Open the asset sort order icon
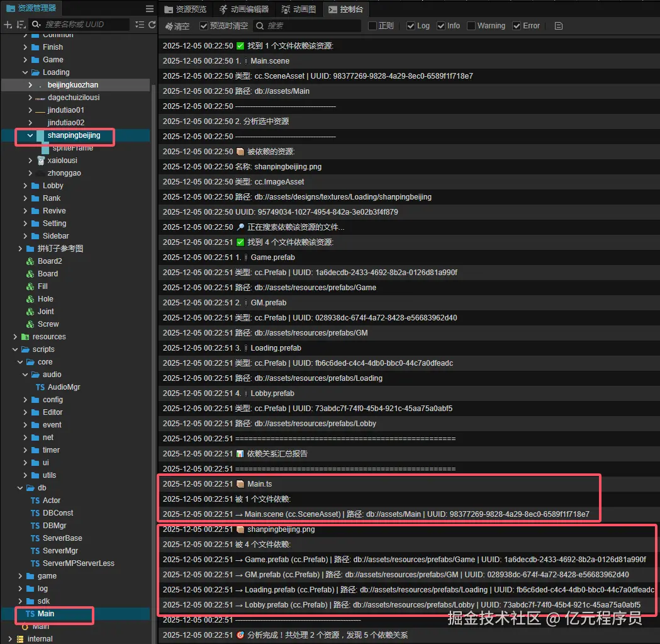The width and height of the screenshot is (660, 644). [x=21, y=25]
